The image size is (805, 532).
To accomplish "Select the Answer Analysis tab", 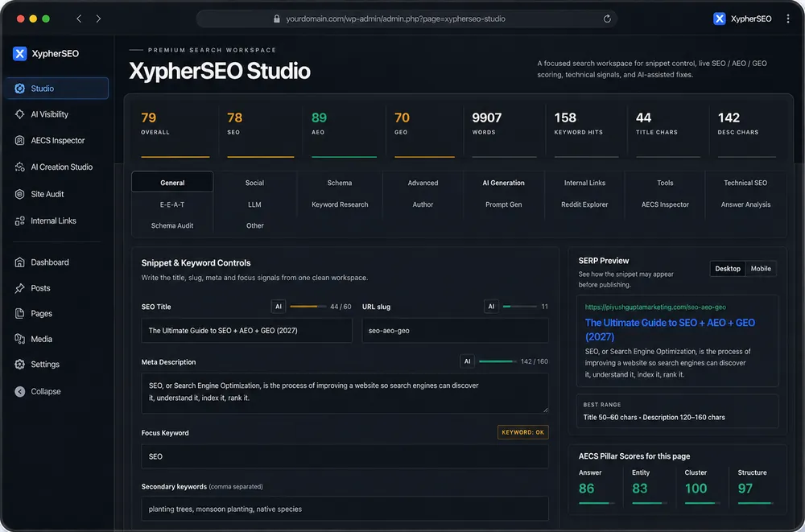I will click(x=745, y=204).
